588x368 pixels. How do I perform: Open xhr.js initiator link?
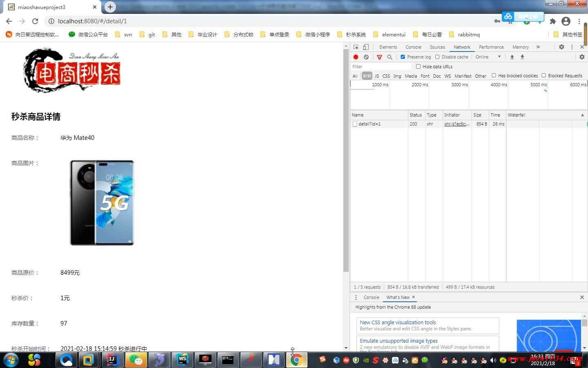coord(457,124)
